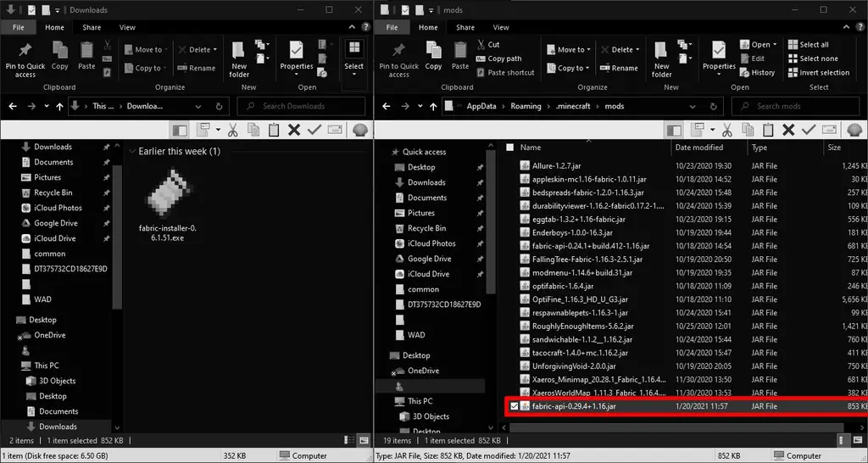Viewport: 868px width, 463px height.
Task: Click Copy path in mods ribbon
Action: pos(498,59)
